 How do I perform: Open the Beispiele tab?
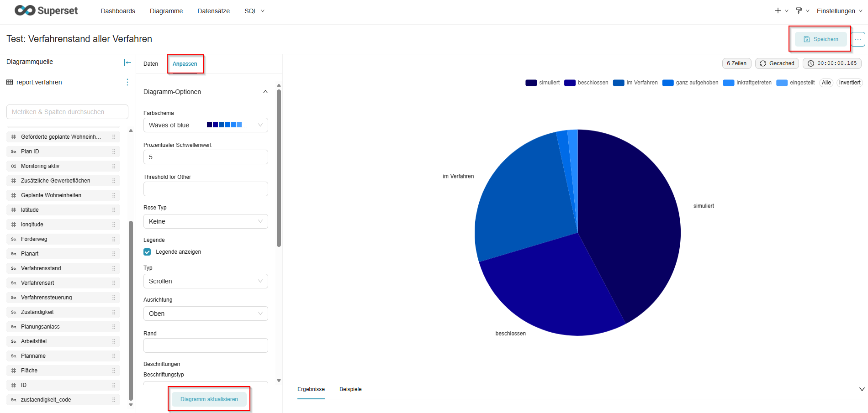click(350, 389)
